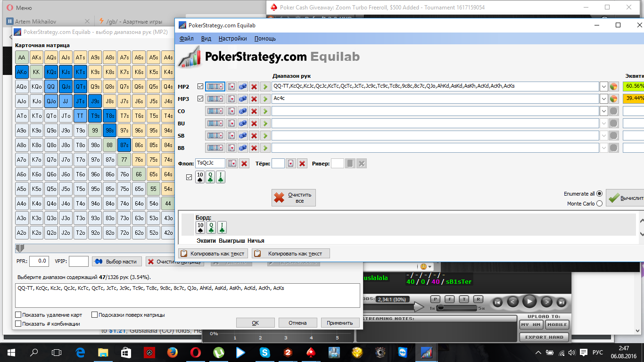The width and height of the screenshot is (644, 362).
Task: Enable Подсказки поверх матрицы checkbox
Action: (x=95, y=315)
